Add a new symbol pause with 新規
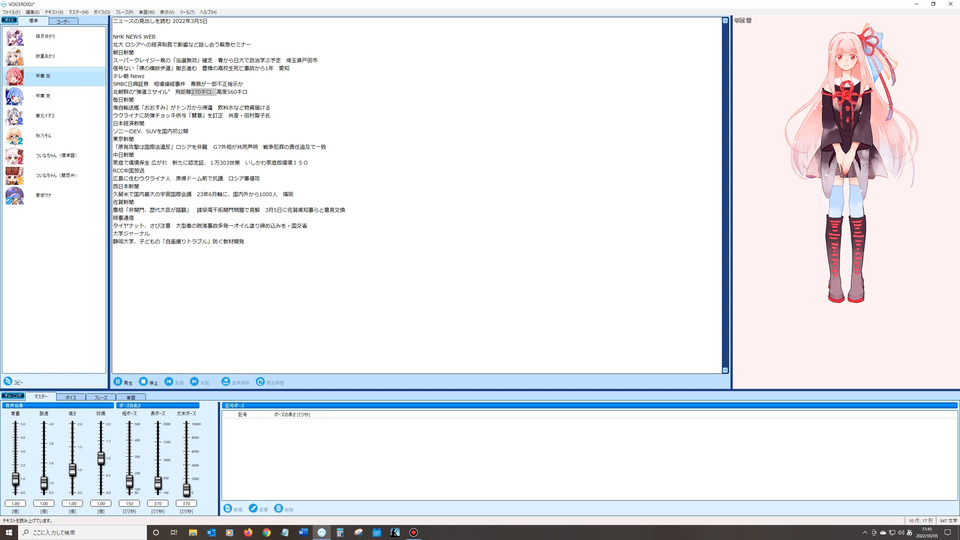The height and width of the screenshot is (540, 960). click(x=233, y=509)
